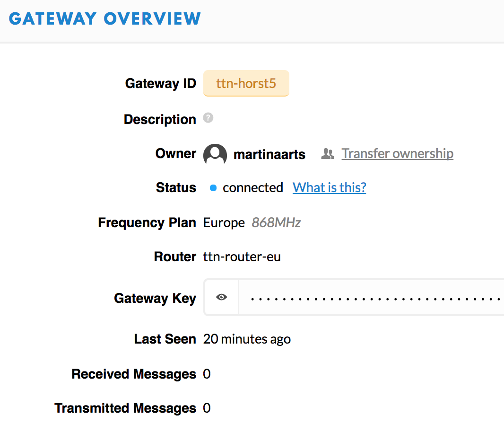Image resolution: width=504 pixels, height=442 pixels.
Task: Reveal the Gateway Key with eye icon
Action: pos(221,297)
